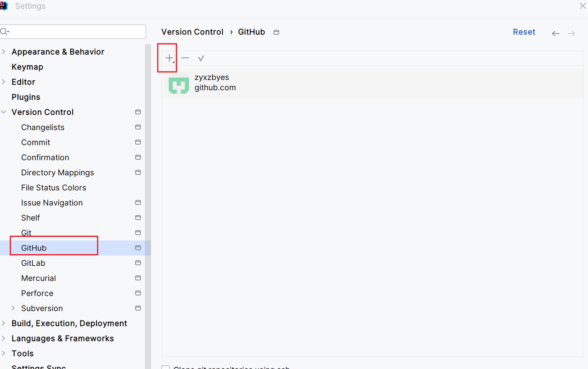The image size is (588, 369).
Task: Navigate forward with the right arrow
Action: [x=571, y=33]
